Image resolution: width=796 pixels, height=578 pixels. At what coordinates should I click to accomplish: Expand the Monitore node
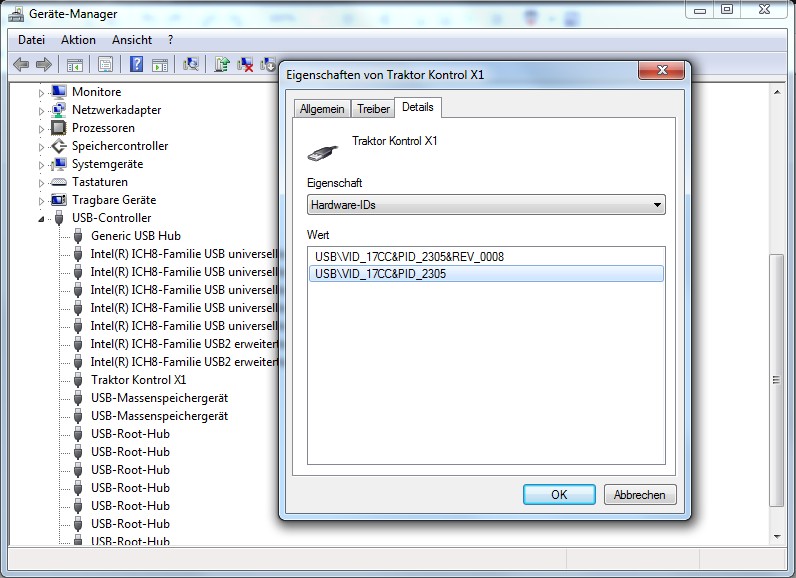[x=41, y=93]
